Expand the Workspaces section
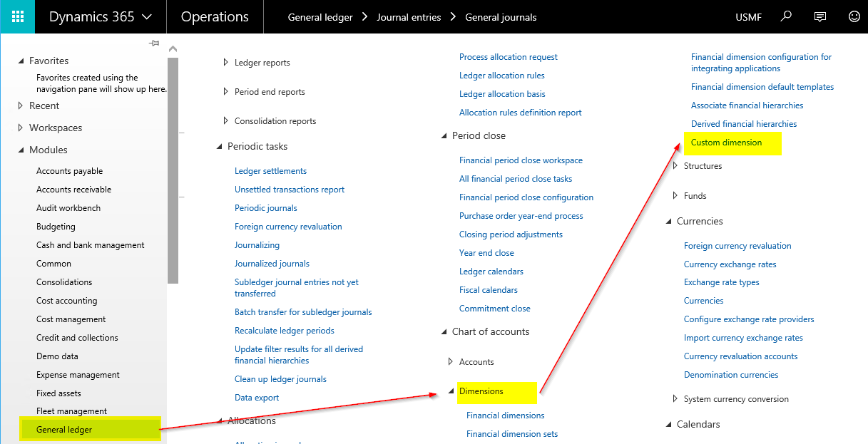The width and height of the screenshot is (868, 444). [x=21, y=128]
